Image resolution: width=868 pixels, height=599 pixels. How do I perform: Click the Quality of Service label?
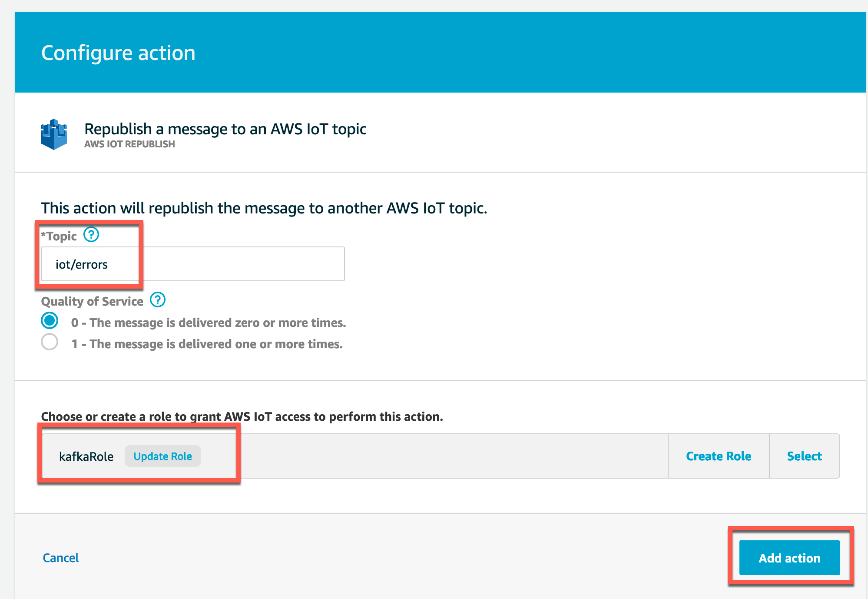tap(92, 301)
